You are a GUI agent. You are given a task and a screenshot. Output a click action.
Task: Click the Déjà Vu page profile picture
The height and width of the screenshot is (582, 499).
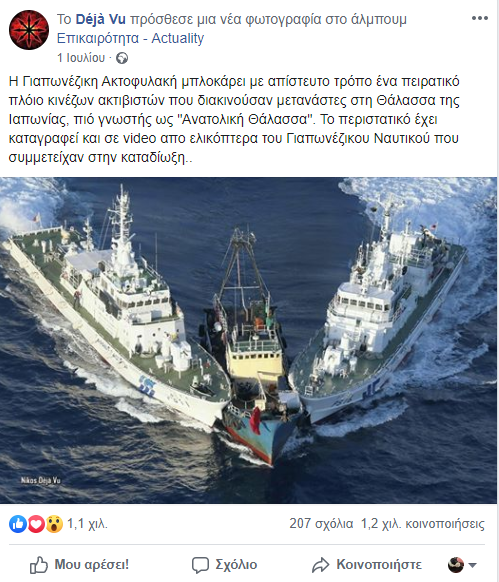[x=29, y=30]
